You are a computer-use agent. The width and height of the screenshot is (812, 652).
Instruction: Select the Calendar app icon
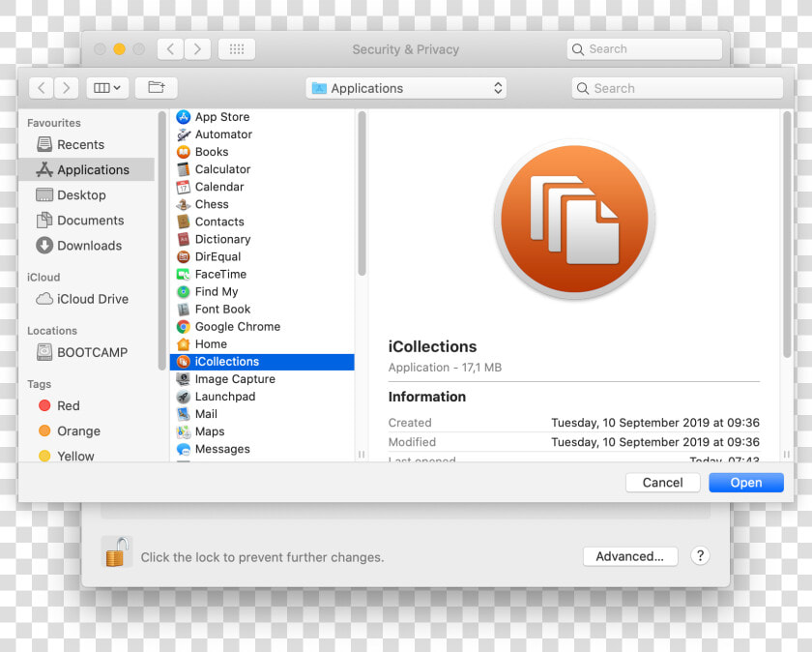pyautogui.click(x=184, y=187)
